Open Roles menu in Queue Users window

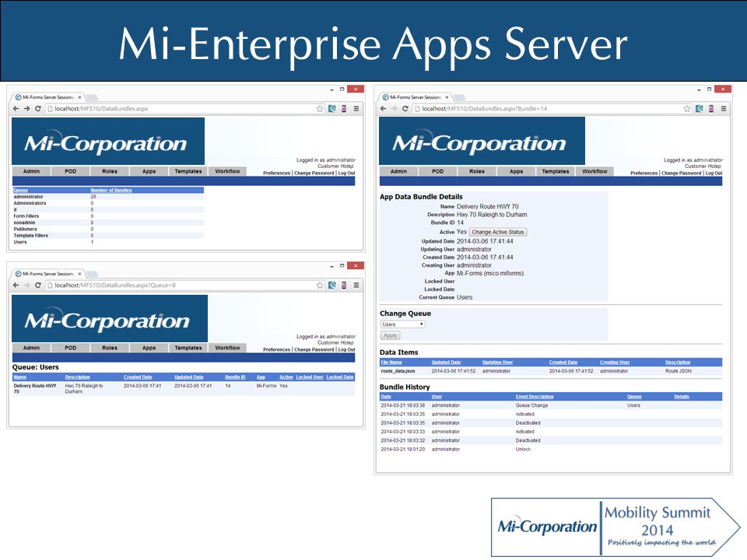[110, 348]
